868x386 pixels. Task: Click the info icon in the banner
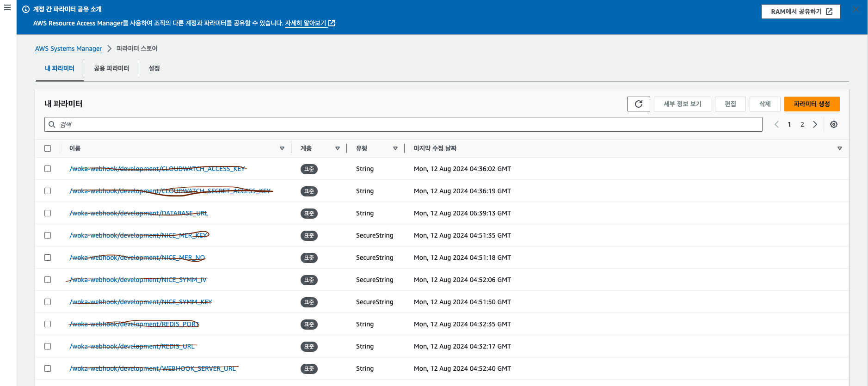click(26, 9)
